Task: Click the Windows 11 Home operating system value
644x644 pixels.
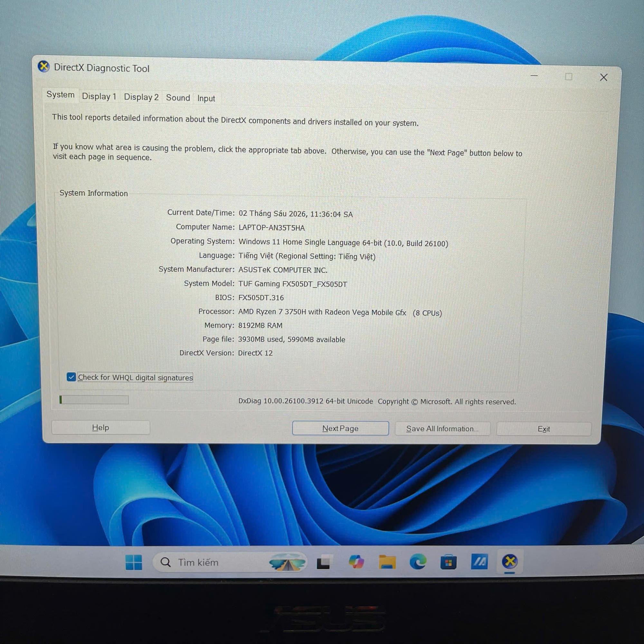Action: (x=343, y=243)
